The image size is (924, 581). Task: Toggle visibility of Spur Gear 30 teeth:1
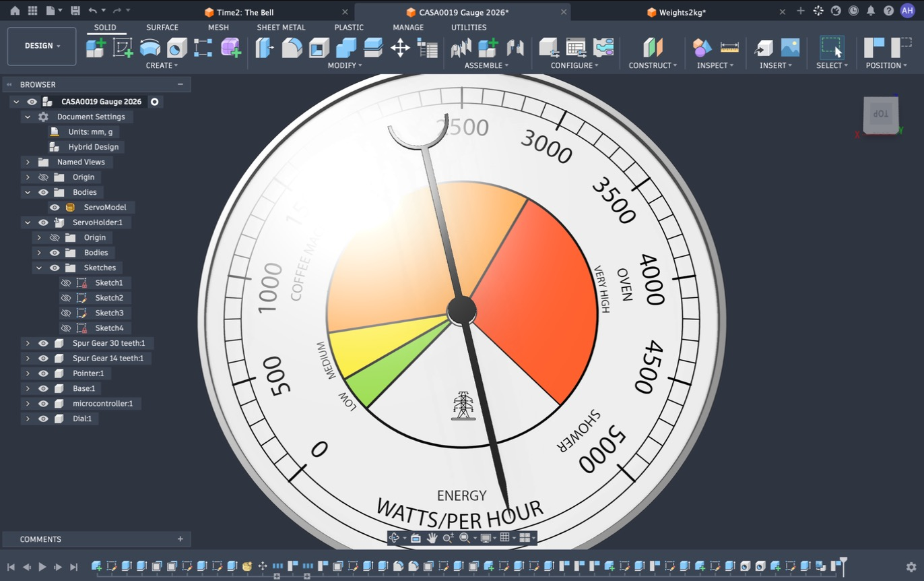click(x=43, y=343)
